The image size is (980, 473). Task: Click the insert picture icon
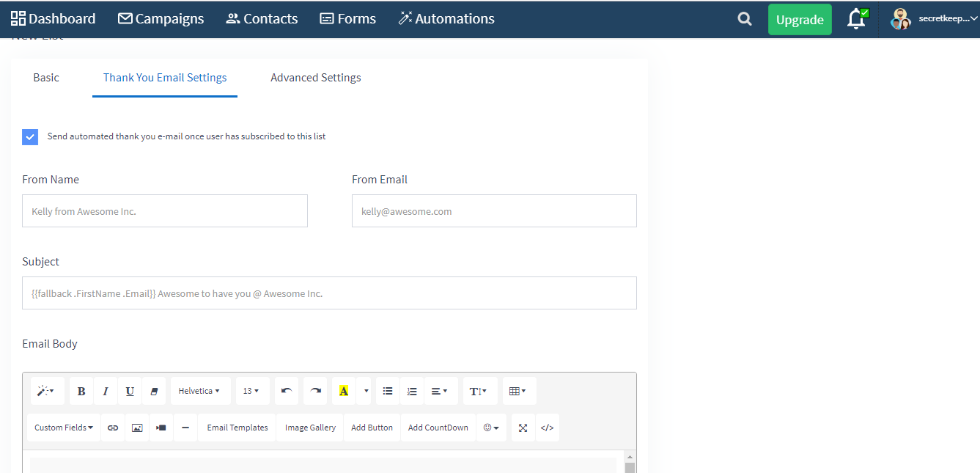[x=137, y=428]
